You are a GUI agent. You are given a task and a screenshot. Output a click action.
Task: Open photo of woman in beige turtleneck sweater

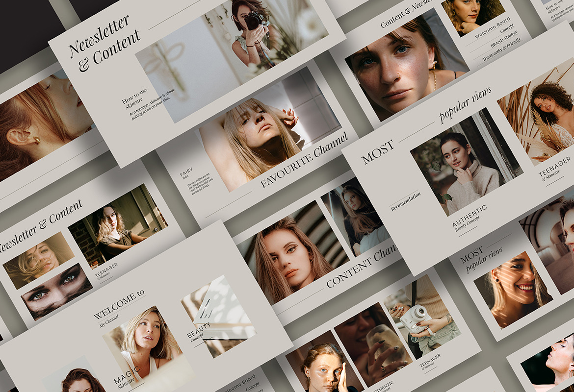click(467, 162)
